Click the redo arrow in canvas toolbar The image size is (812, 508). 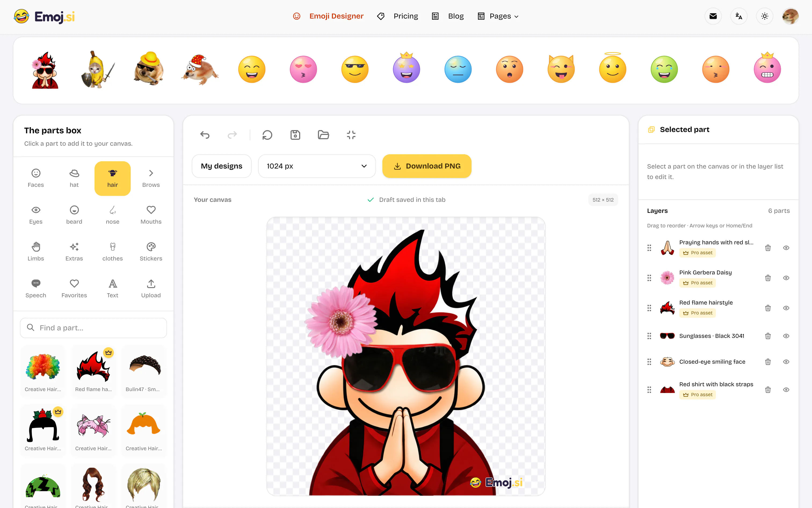coord(232,135)
